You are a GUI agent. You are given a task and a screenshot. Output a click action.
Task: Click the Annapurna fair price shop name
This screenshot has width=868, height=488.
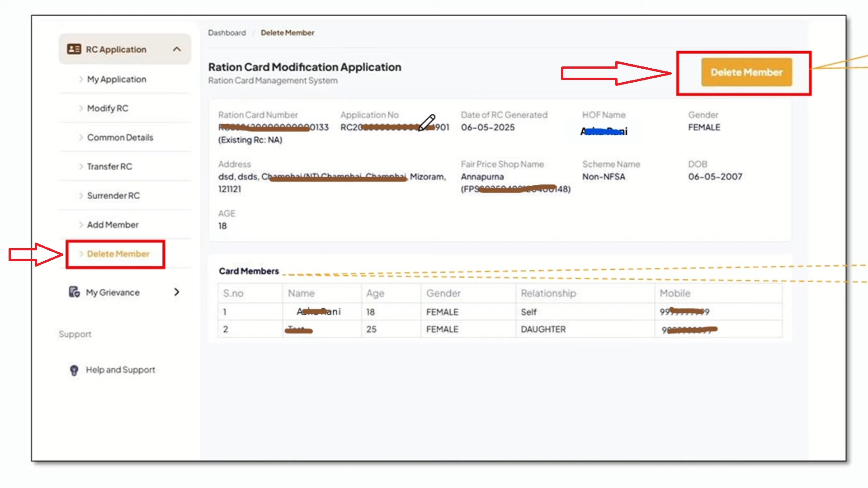point(482,177)
